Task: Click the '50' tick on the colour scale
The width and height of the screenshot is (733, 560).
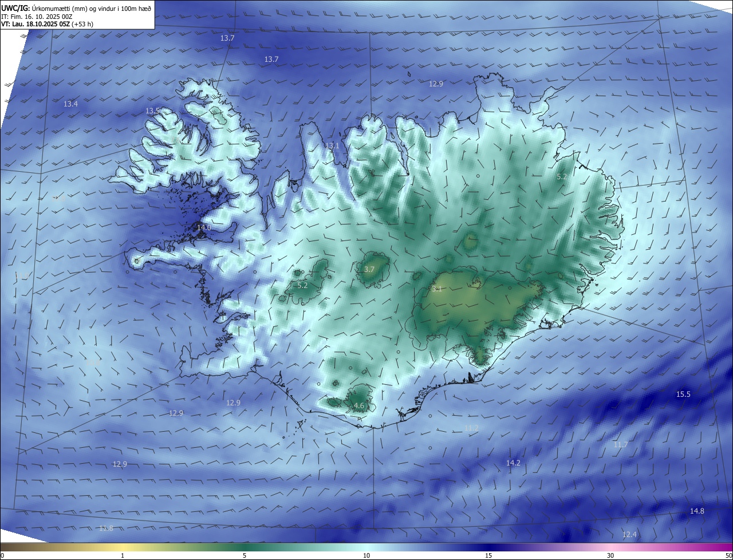Action: click(x=728, y=556)
